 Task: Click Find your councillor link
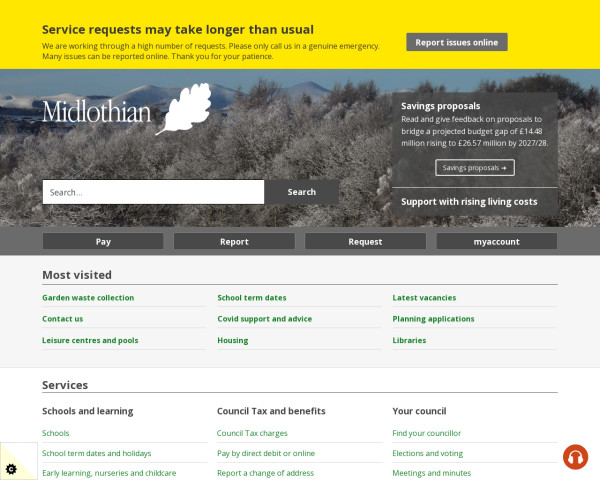pos(427,433)
